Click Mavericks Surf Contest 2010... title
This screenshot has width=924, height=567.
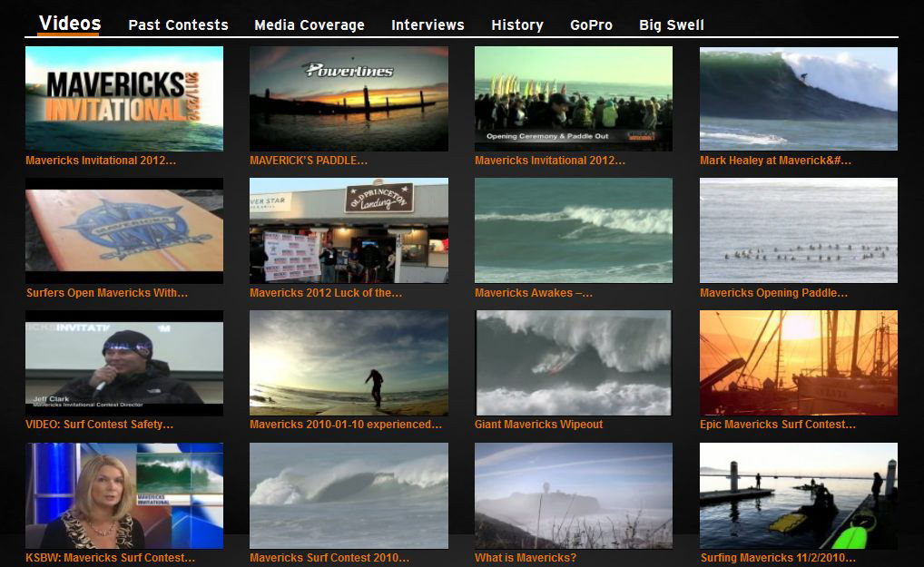point(329,558)
